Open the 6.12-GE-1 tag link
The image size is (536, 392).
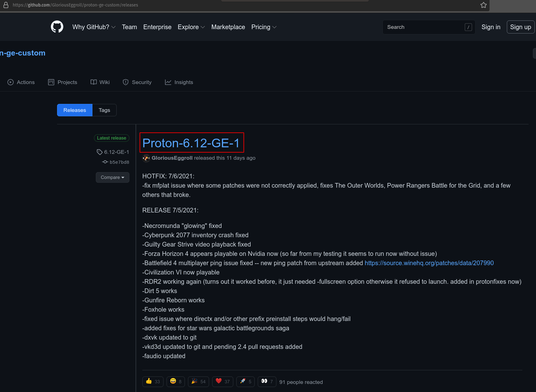113,152
